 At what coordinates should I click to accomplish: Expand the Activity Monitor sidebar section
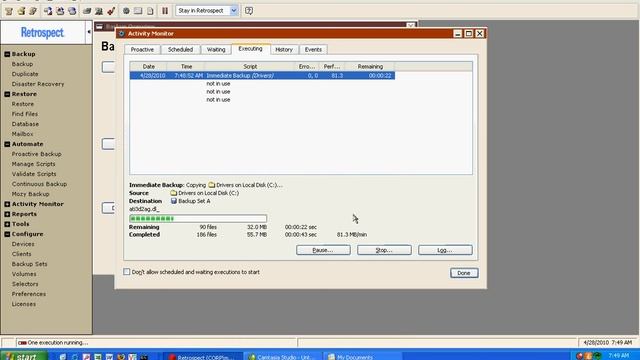[7, 204]
